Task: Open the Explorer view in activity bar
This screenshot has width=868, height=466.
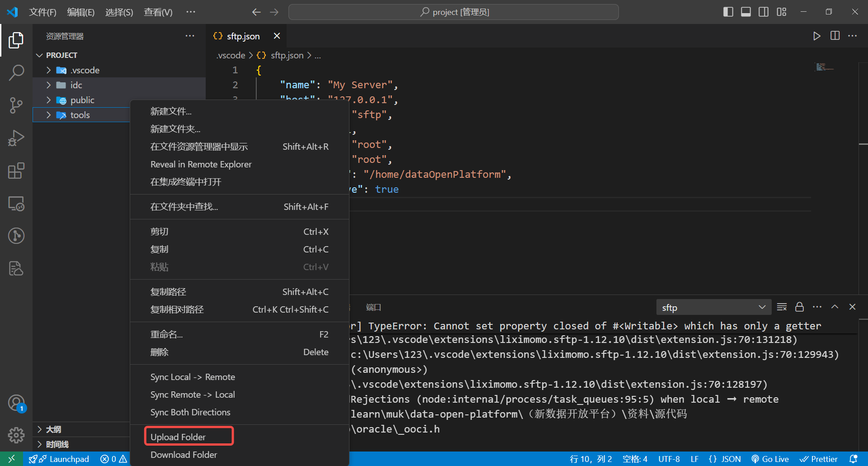Action: point(16,40)
